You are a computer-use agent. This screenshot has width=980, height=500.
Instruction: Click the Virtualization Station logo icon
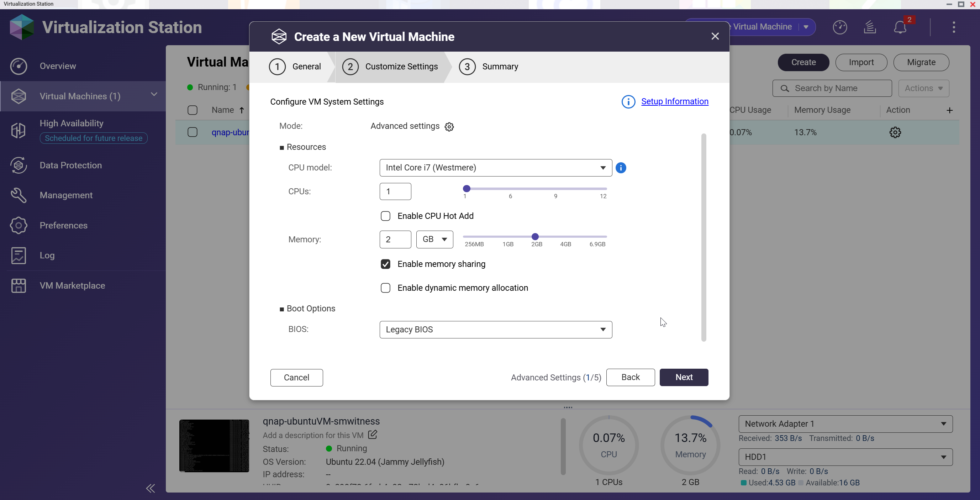(x=22, y=27)
